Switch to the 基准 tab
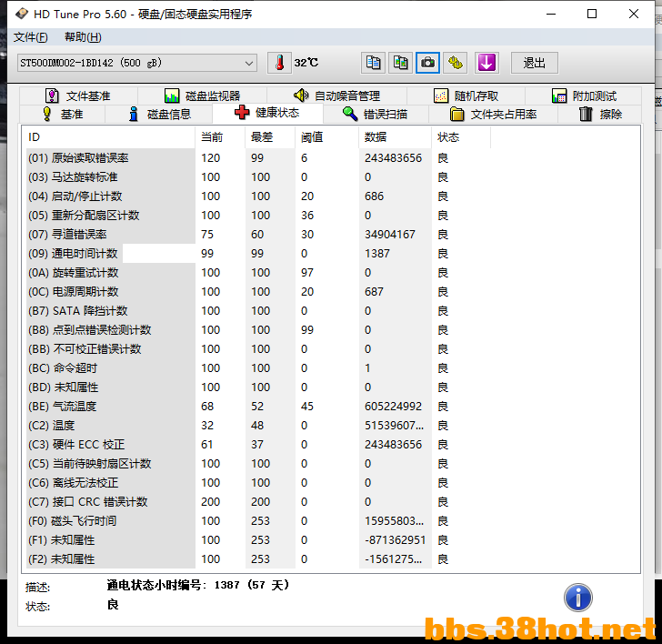The width and height of the screenshot is (662, 644). pos(63,114)
